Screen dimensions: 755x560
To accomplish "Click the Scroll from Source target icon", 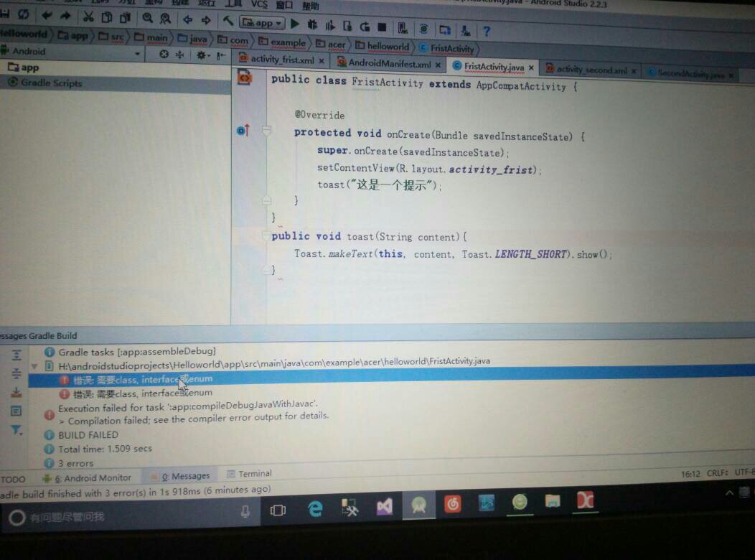I will pyautogui.click(x=164, y=55).
